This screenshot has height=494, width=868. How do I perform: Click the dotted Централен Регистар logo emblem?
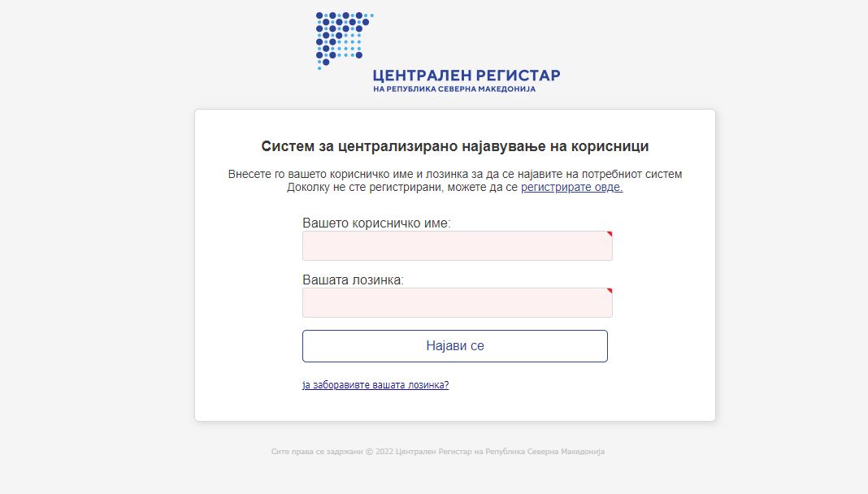tap(345, 40)
